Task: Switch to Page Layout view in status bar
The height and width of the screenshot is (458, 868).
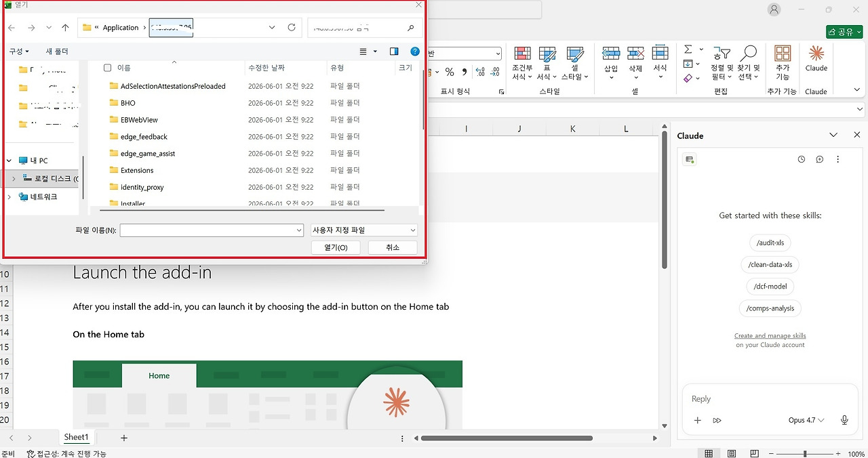Action: coord(732,454)
